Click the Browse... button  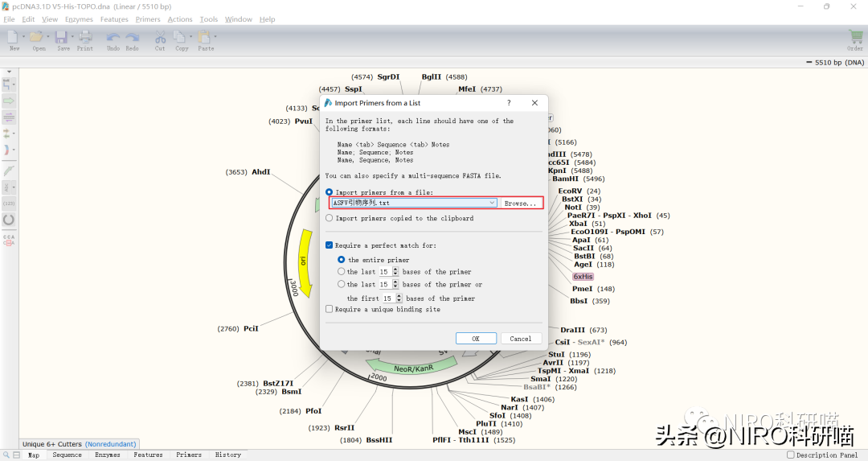[x=520, y=204]
